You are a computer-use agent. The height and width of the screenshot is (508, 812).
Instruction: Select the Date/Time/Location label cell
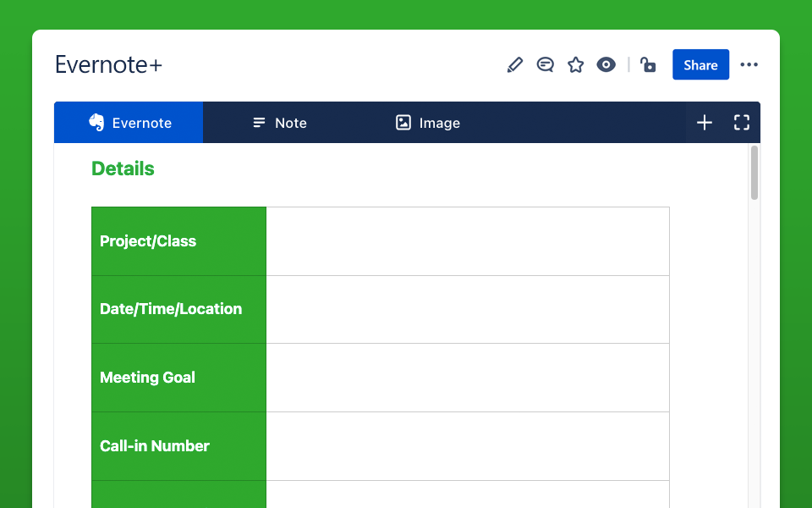click(x=178, y=310)
